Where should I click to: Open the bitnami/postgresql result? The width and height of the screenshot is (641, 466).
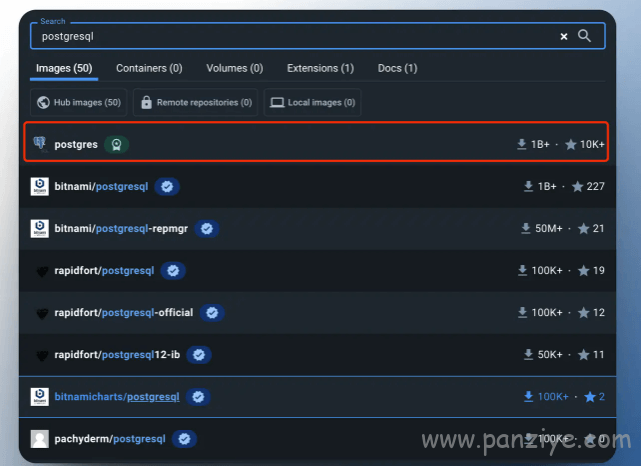pos(101,186)
